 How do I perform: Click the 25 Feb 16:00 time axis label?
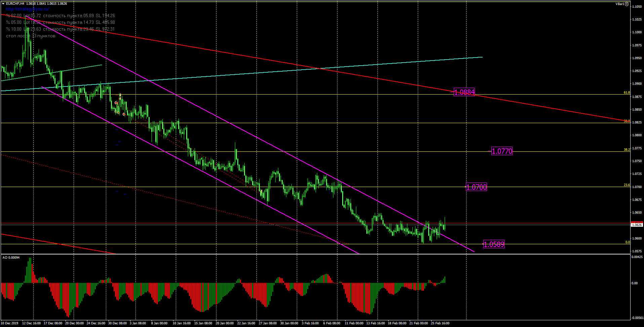[x=440, y=323]
